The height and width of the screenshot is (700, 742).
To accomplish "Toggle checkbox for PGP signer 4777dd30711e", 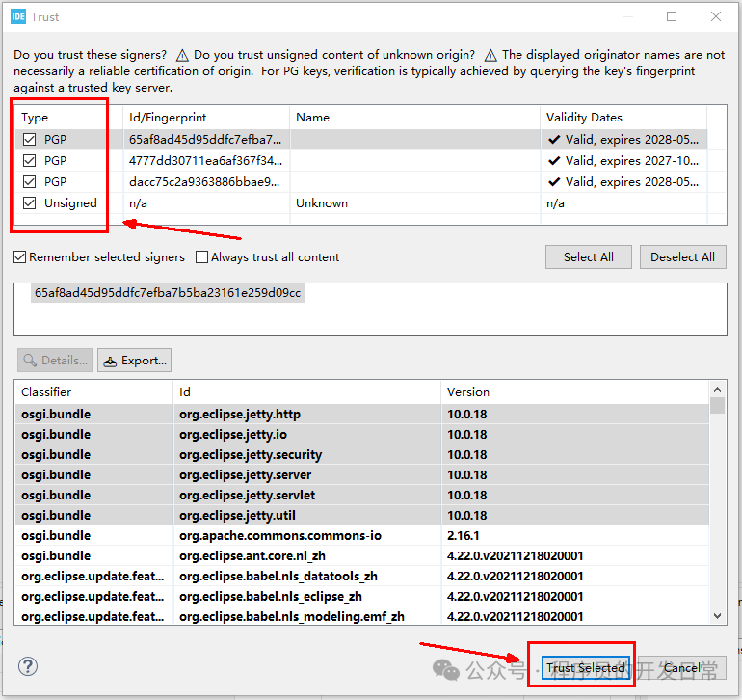I will click(x=29, y=161).
